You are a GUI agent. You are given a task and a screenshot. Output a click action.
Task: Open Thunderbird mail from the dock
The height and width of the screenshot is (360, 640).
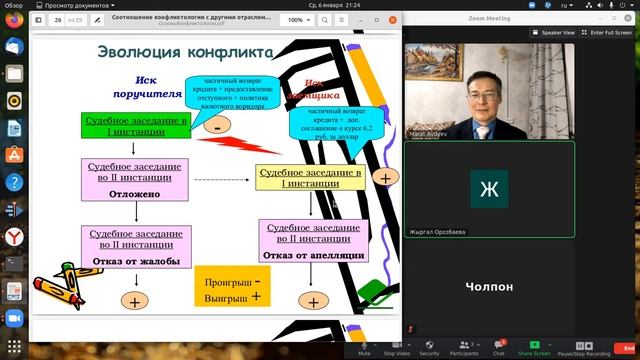click(14, 46)
